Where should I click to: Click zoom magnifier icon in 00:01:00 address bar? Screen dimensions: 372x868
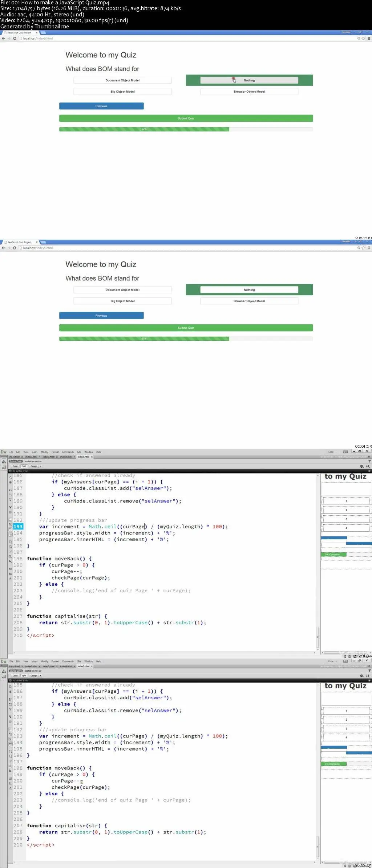click(x=359, y=39)
